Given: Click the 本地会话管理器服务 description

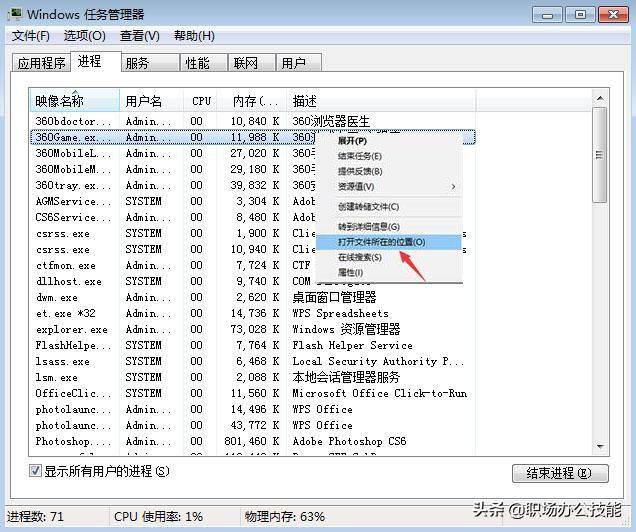Looking at the screenshot, I should point(346,377).
